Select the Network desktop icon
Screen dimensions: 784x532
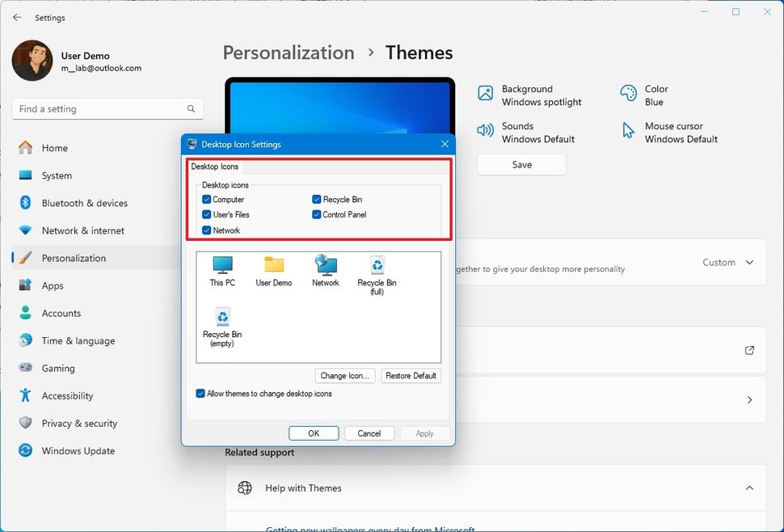click(x=325, y=267)
